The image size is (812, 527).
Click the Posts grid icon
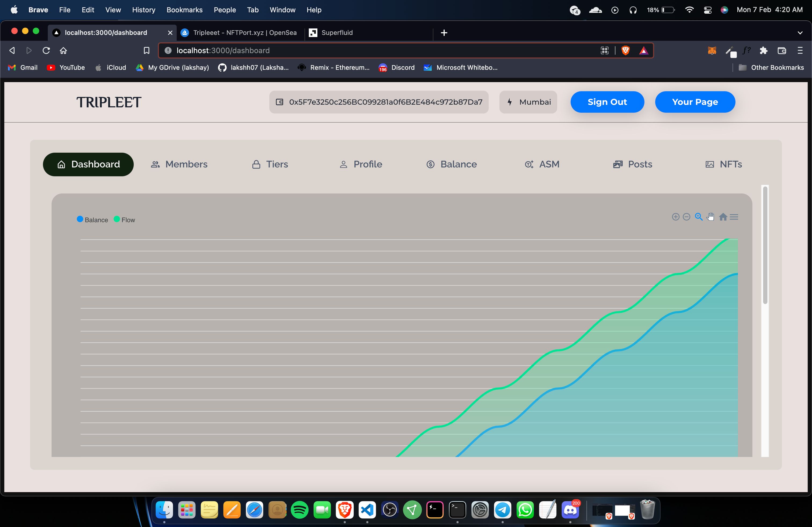(x=617, y=164)
